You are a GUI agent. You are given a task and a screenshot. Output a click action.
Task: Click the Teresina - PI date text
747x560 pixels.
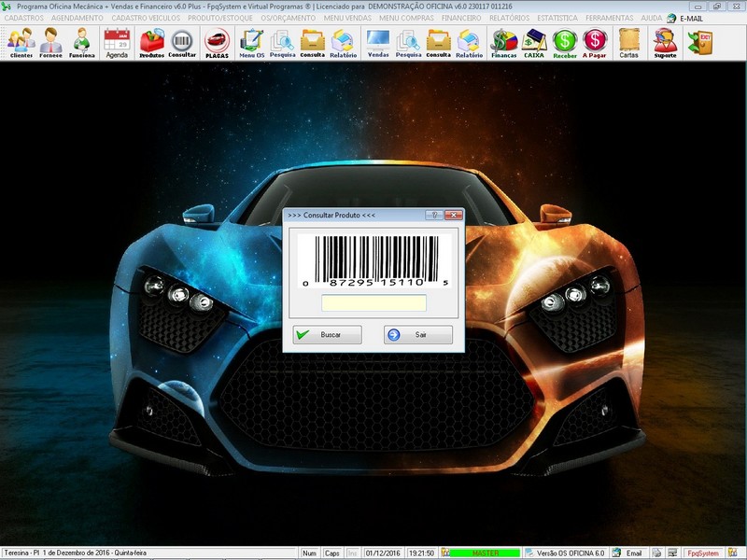76,553
